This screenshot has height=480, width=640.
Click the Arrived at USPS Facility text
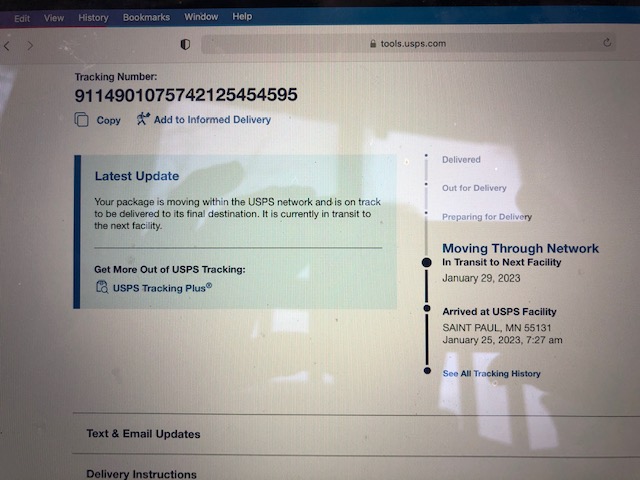[500, 312]
